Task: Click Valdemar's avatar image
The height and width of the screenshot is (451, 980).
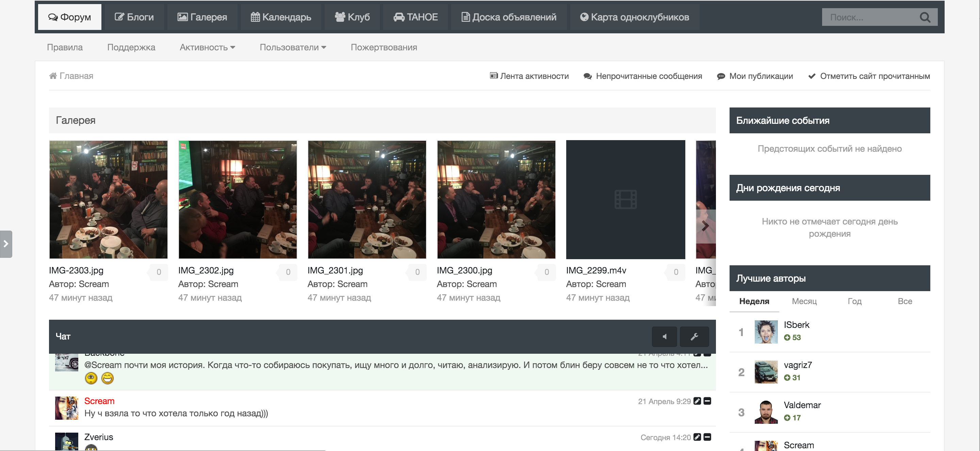Action: click(766, 412)
